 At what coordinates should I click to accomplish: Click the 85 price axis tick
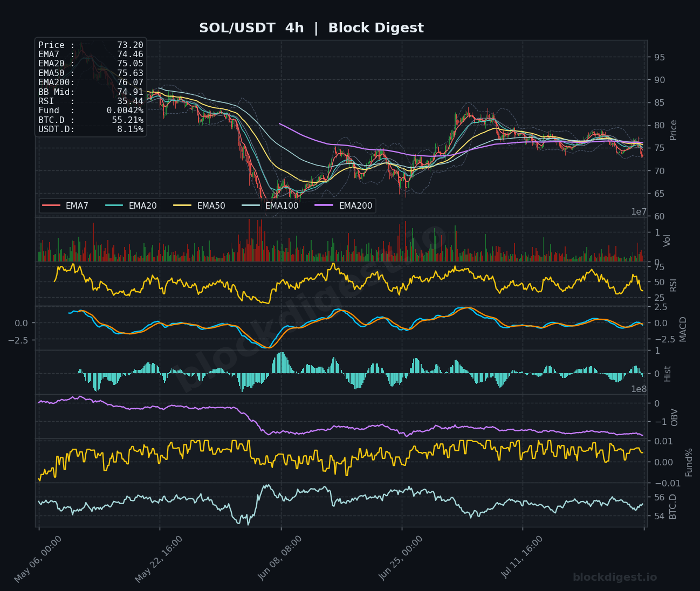659,102
